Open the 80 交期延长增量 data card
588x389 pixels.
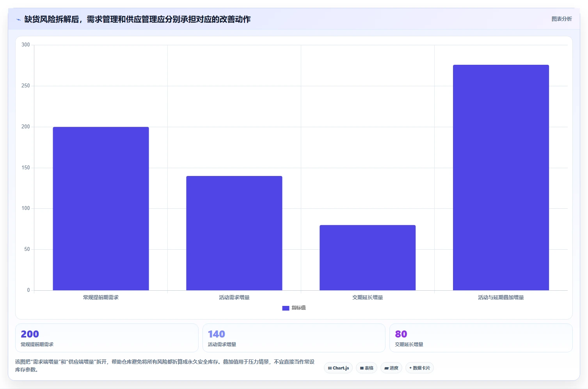pyautogui.click(x=481, y=338)
